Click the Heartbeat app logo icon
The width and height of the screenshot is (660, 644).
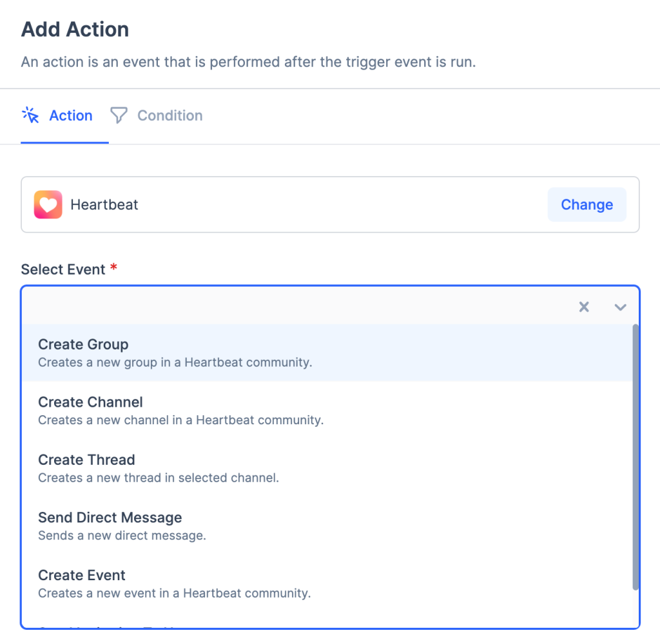click(48, 205)
